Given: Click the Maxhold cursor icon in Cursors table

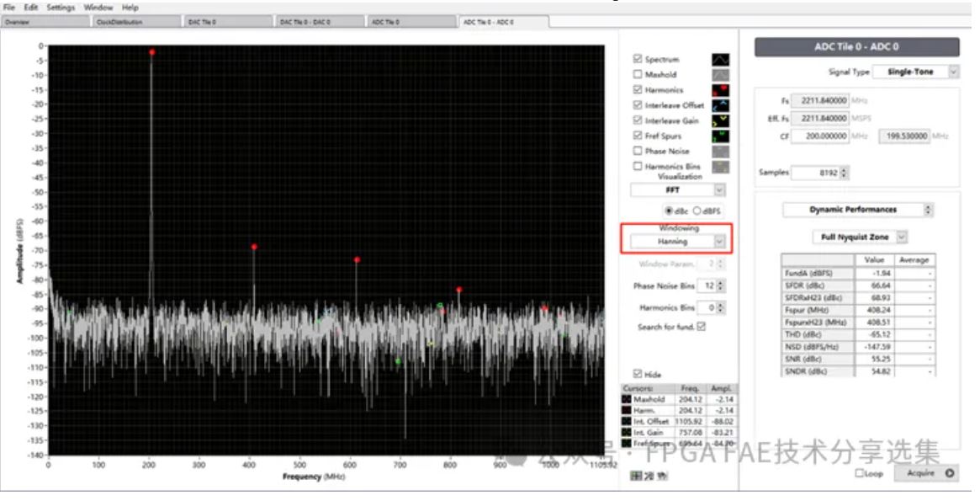Looking at the screenshot, I should pyautogui.click(x=627, y=399).
